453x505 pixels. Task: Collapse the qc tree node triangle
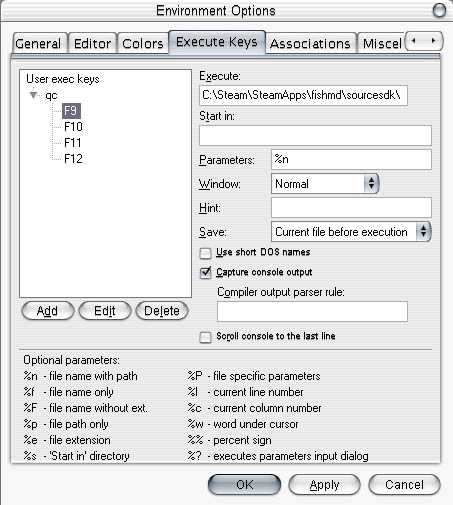pos(33,95)
